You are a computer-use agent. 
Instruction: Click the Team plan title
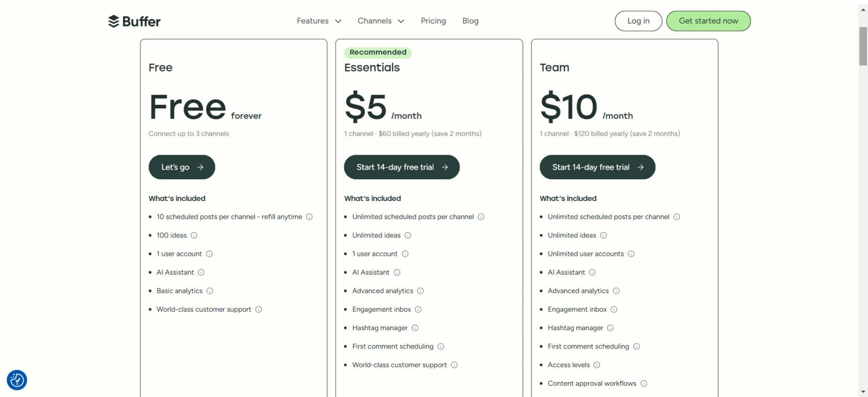coord(554,67)
